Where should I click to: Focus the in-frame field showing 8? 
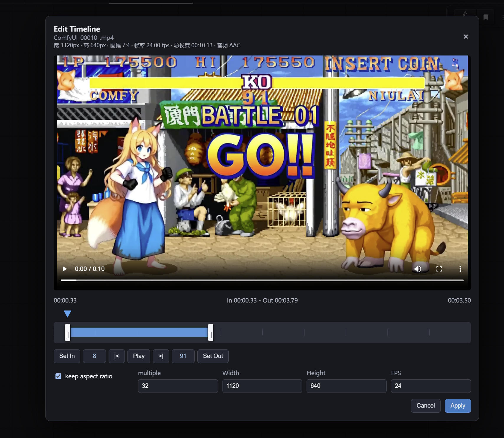pos(94,356)
